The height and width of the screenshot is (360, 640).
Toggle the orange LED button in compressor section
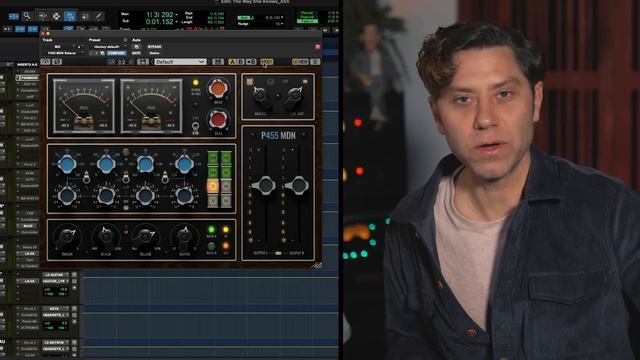pos(226,246)
